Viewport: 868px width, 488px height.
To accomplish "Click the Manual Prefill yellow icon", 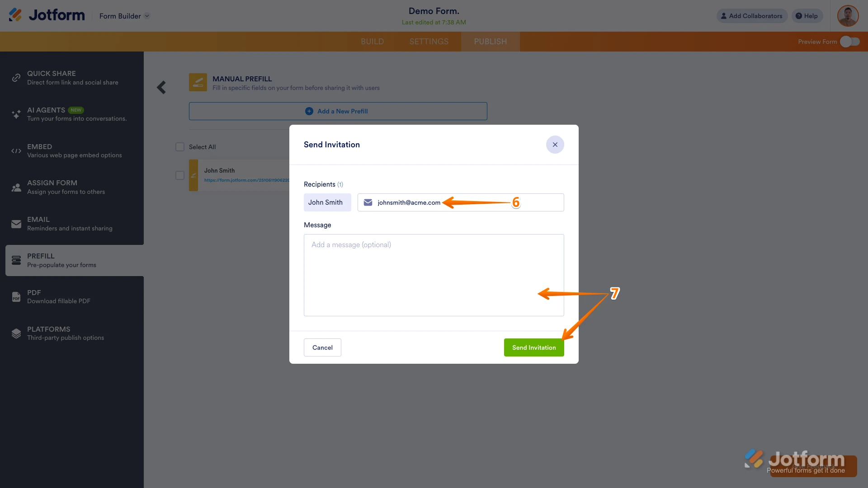I will pyautogui.click(x=198, y=82).
